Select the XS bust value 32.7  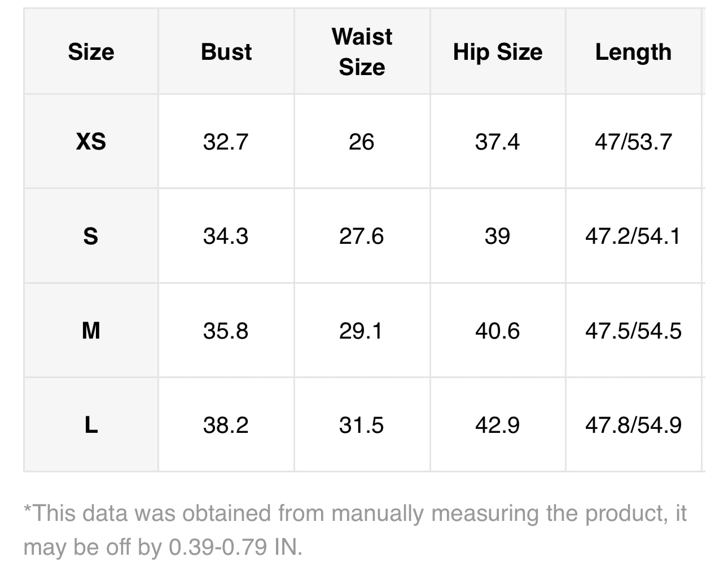226,142
